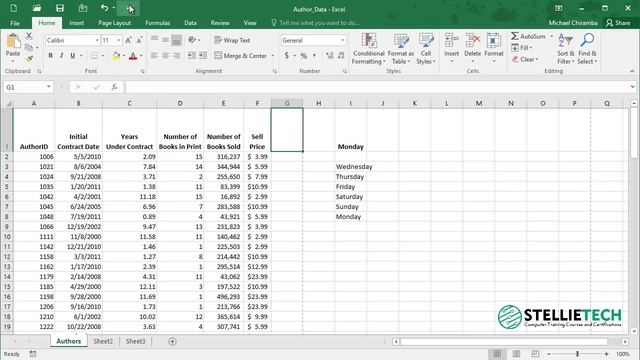Image resolution: width=640 pixels, height=360 pixels.
Task: Click Decrease Indent icon
Action: 191,56
